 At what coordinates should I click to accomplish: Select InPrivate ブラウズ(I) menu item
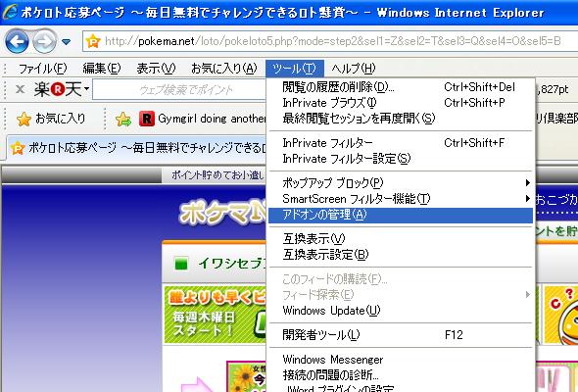click(x=401, y=103)
